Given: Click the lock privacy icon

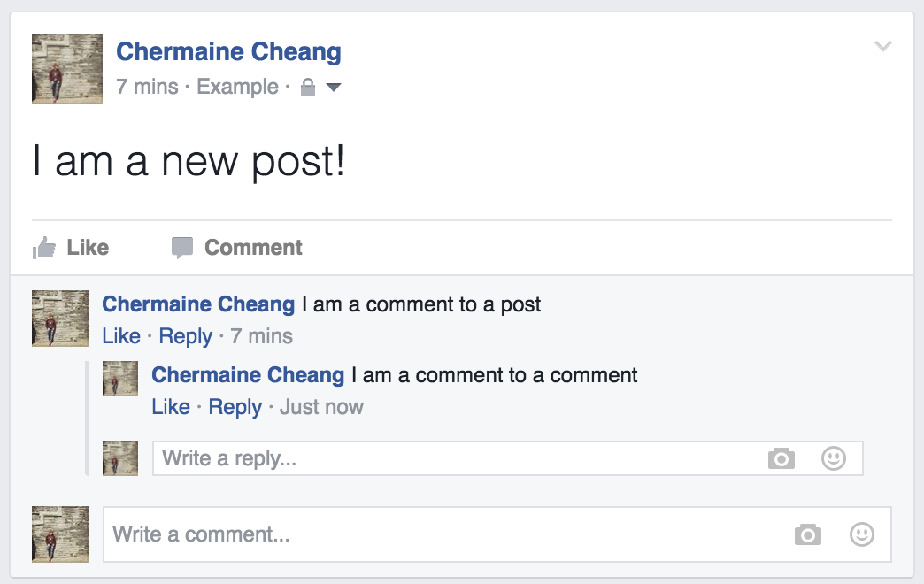Looking at the screenshot, I should [x=308, y=88].
